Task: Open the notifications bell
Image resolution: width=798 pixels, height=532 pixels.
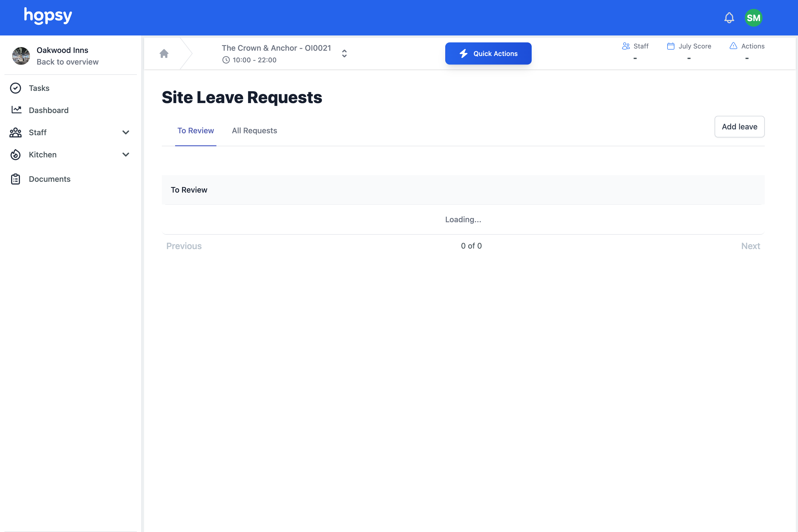Action: (x=729, y=18)
